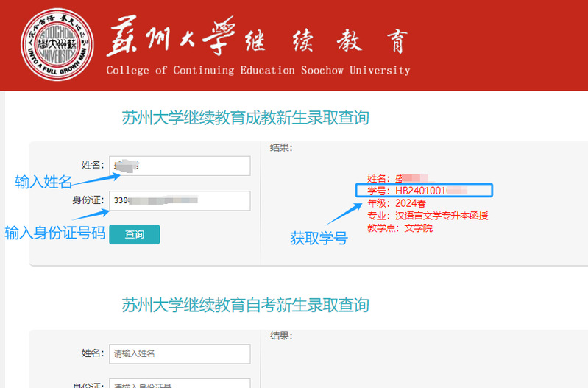Focus the 身份证 field in 成教 query form
588x388 pixels.
[179, 200]
